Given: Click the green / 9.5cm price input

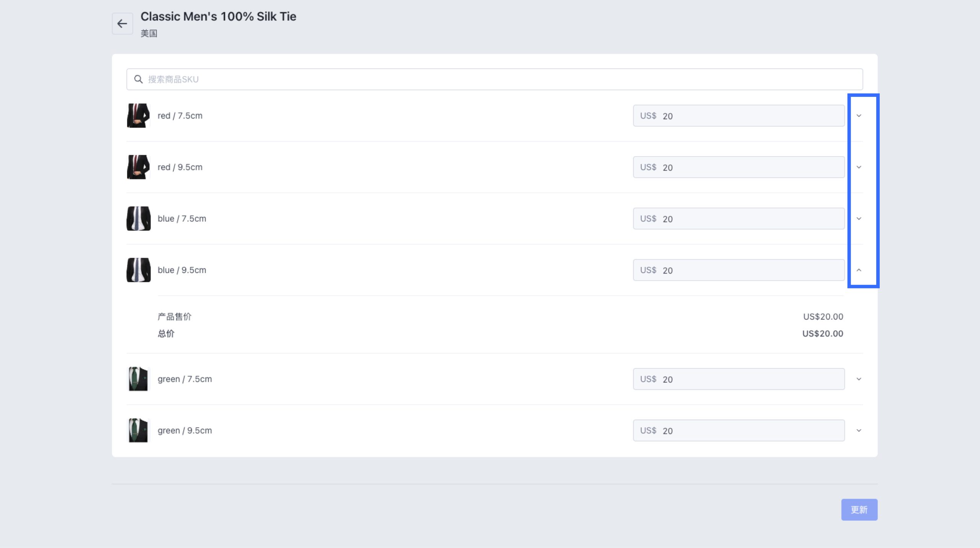Looking at the screenshot, I should pyautogui.click(x=750, y=430).
